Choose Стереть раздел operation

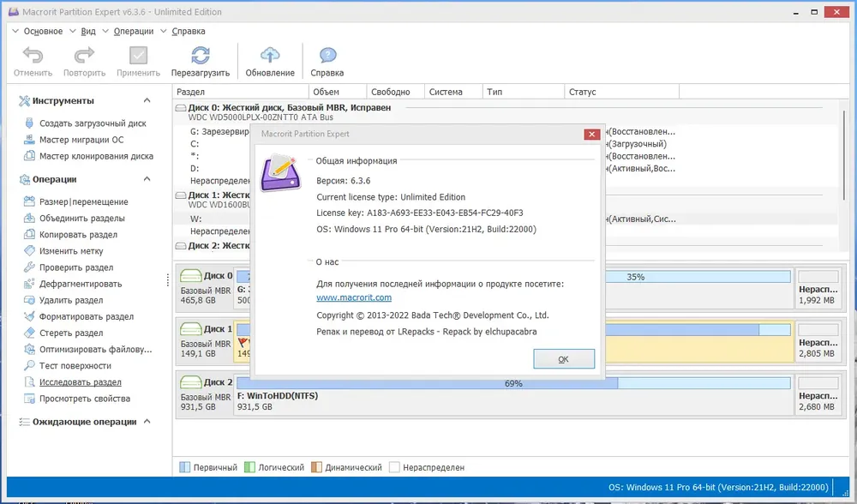tap(70, 333)
